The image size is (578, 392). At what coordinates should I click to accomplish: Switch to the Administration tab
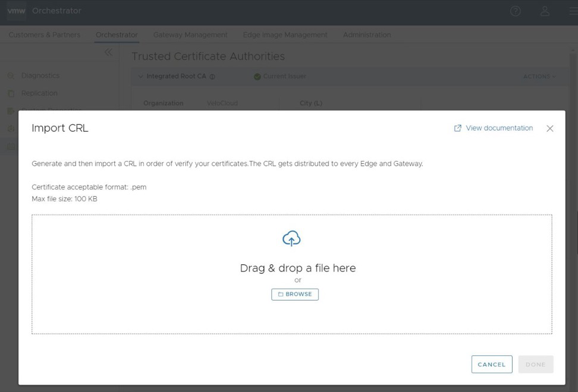click(x=367, y=34)
